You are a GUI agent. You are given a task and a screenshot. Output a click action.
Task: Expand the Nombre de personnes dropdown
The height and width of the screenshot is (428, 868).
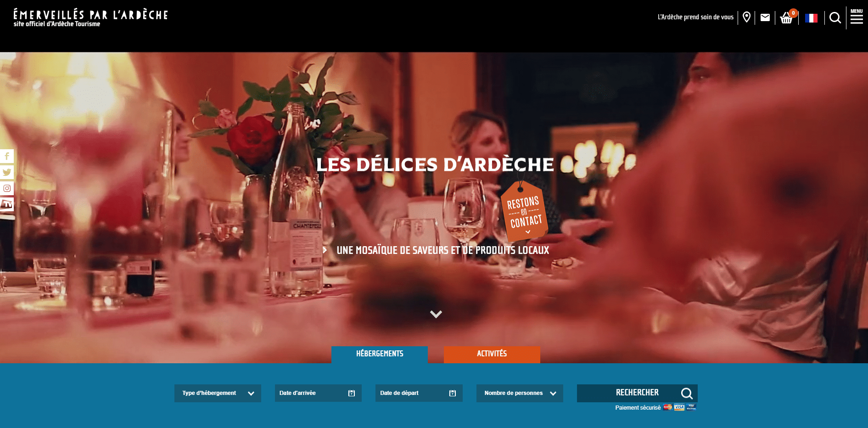coord(520,393)
